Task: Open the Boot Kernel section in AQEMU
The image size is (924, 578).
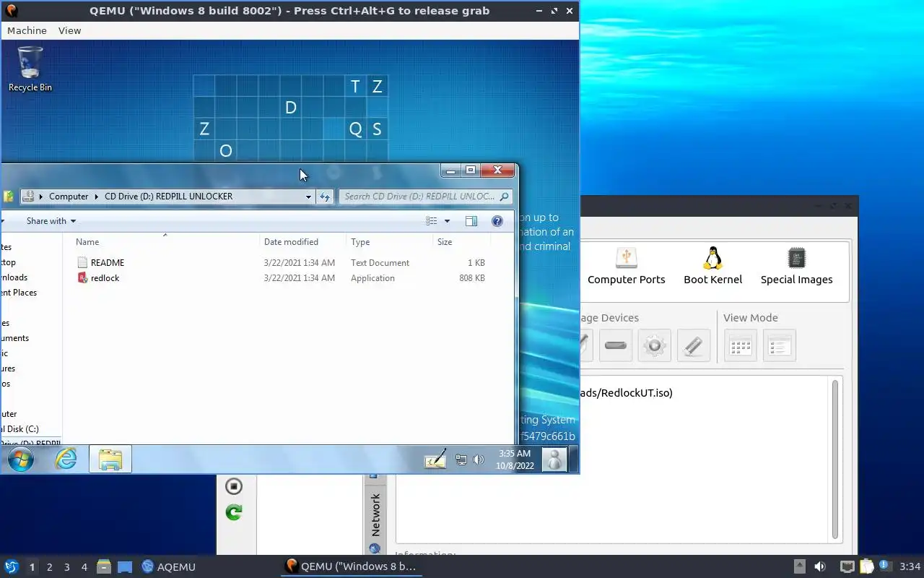Action: coord(713,267)
